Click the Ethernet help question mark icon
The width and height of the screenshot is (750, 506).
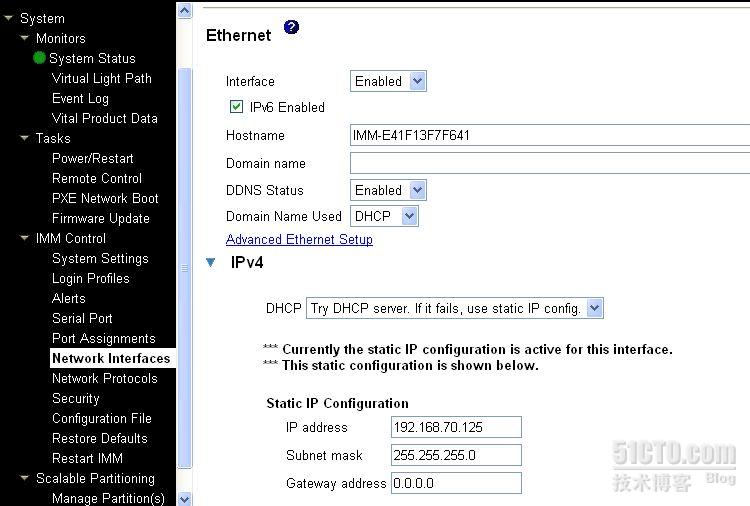(291, 28)
